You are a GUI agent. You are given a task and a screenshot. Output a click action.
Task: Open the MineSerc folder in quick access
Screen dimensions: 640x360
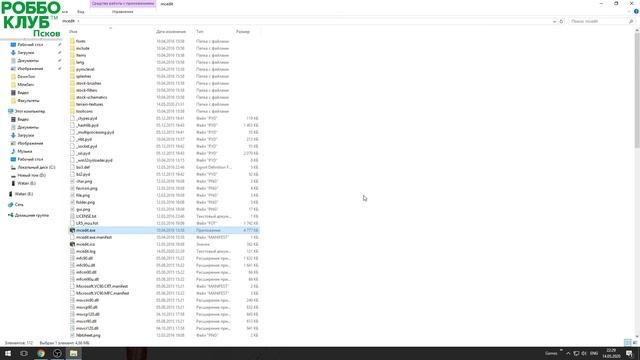(26, 84)
